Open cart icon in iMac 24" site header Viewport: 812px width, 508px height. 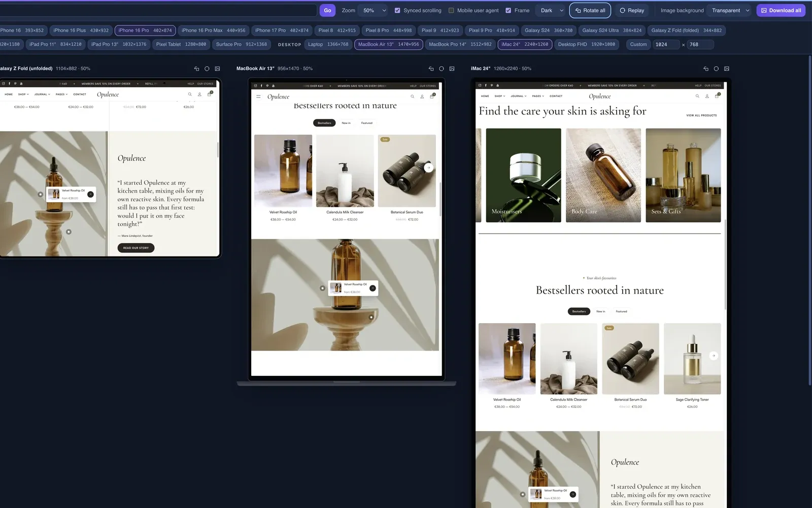pos(717,96)
